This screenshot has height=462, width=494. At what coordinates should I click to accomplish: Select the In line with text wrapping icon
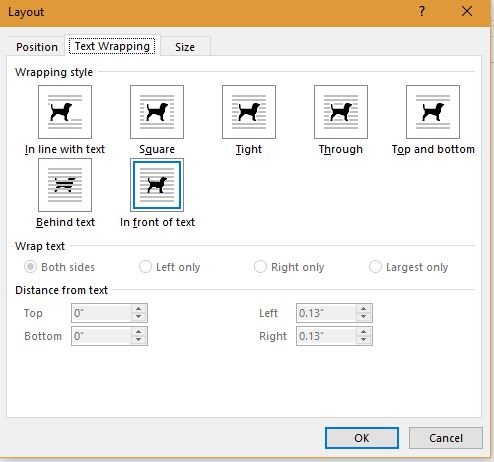[65, 112]
